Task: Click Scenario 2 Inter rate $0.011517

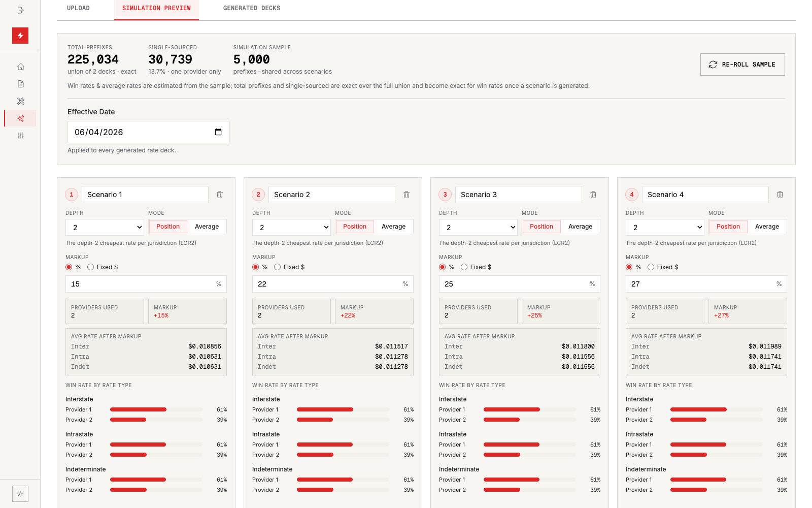Action: (391, 346)
